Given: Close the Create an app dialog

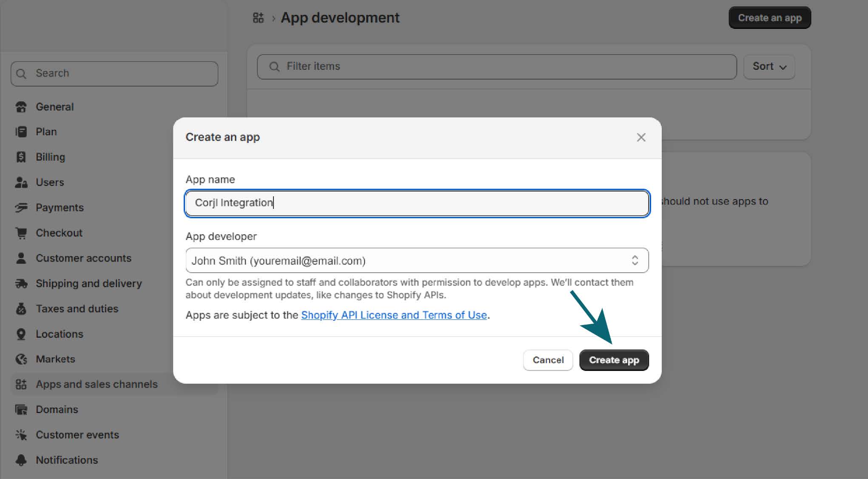Looking at the screenshot, I should [641, 137].
